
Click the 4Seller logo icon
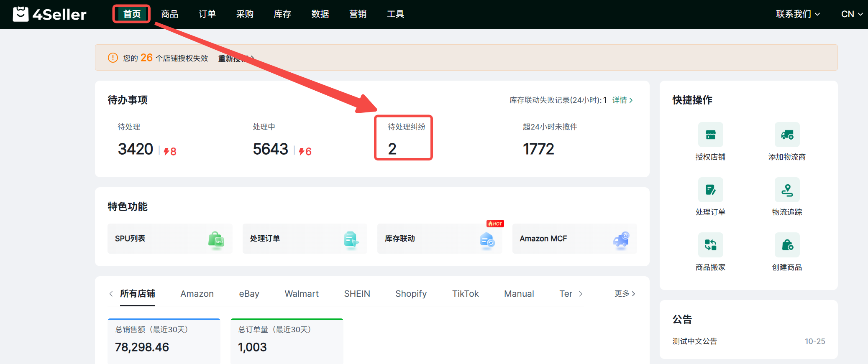20,14
